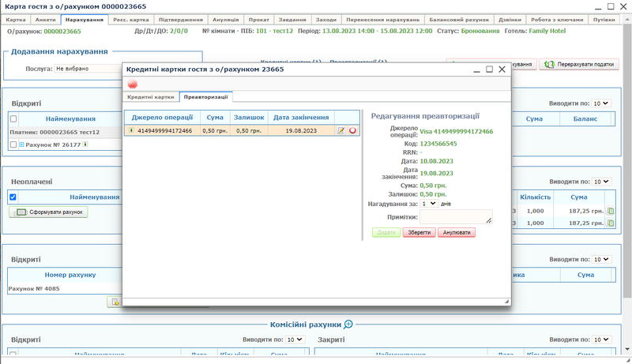This screenshot has width=632, height=364.
Task: Click info icon beside Рахунок № 26177
Action: point(85,144)
